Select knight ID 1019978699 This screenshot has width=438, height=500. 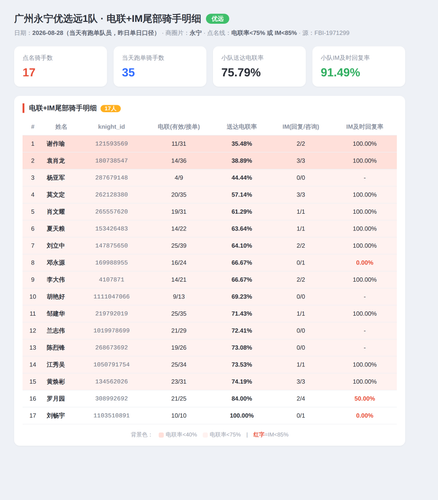click(x=111, y=331)
